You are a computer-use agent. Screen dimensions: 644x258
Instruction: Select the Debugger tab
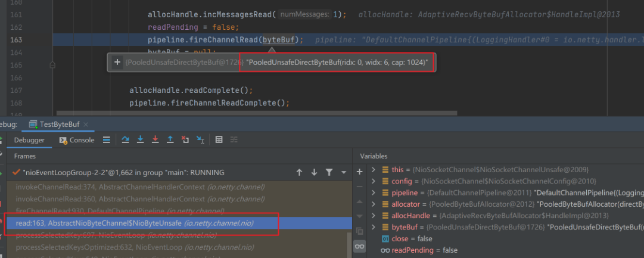point(29,140)
